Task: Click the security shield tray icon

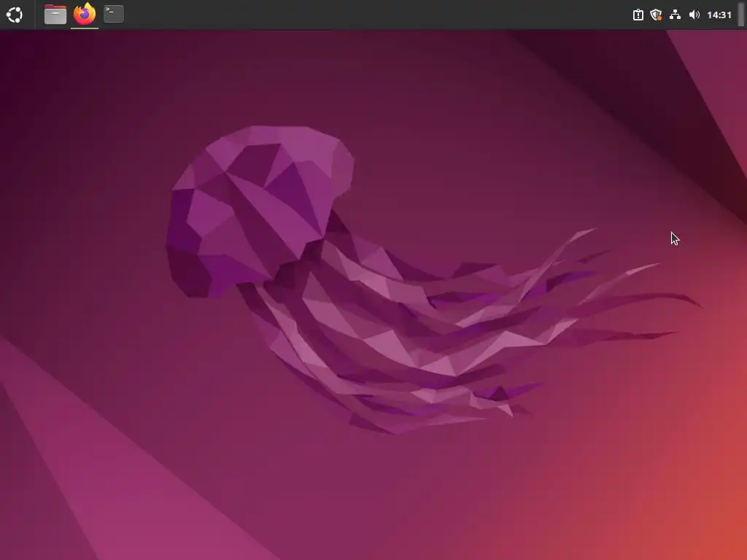Action: click(656, 15)
